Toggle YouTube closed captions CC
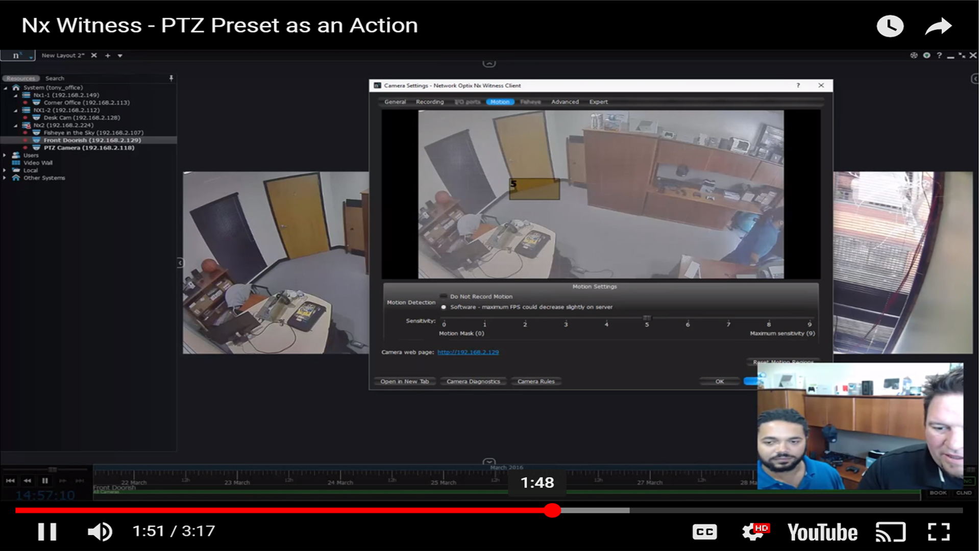 (x=704, y=532)
